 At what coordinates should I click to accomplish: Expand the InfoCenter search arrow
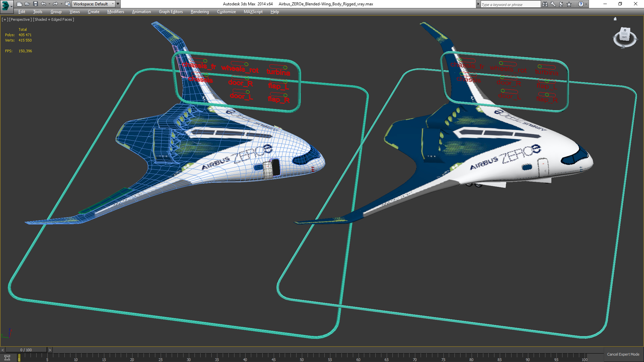[478, 4]
